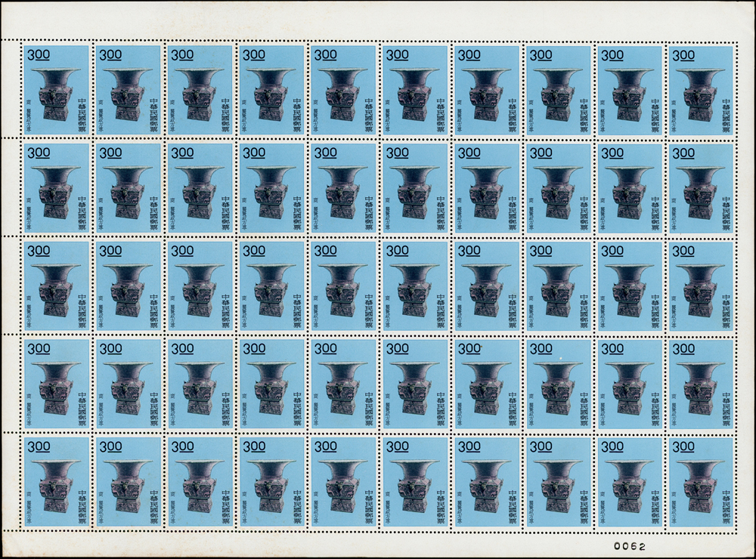Select the stamp in the bottom-left corner
This screenshot has height=559, width=756.
point(56,481)
